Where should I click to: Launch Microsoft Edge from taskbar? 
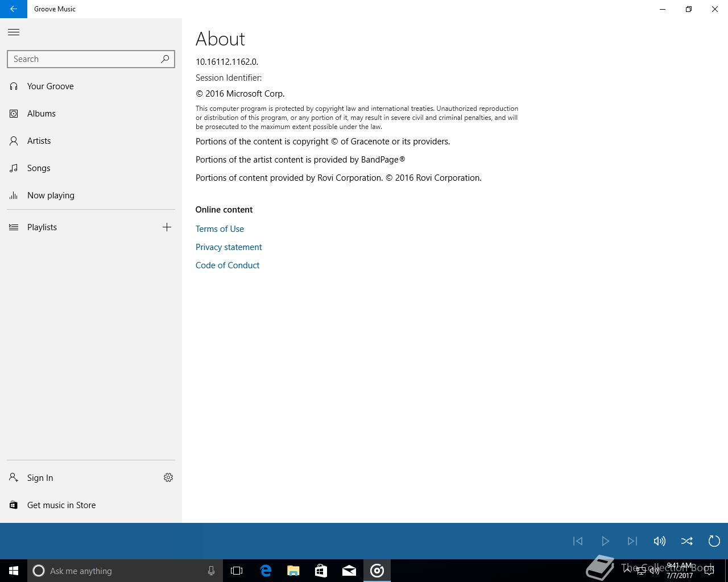click(266, 571)
